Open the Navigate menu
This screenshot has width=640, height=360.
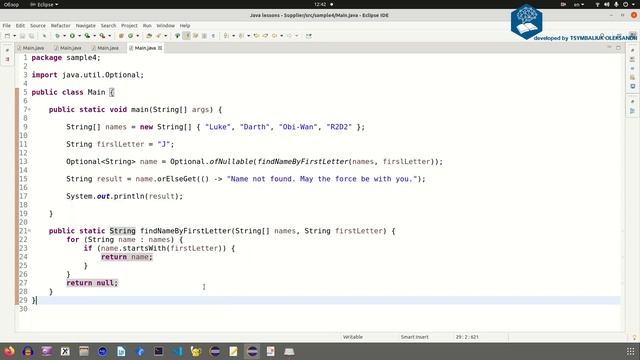(x=85, y=25)
